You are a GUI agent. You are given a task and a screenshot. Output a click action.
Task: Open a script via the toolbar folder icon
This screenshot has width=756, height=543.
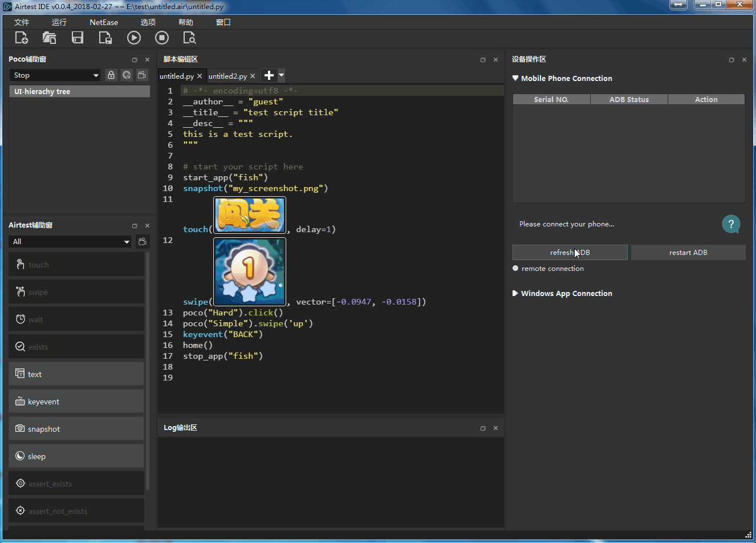[49, 38]
